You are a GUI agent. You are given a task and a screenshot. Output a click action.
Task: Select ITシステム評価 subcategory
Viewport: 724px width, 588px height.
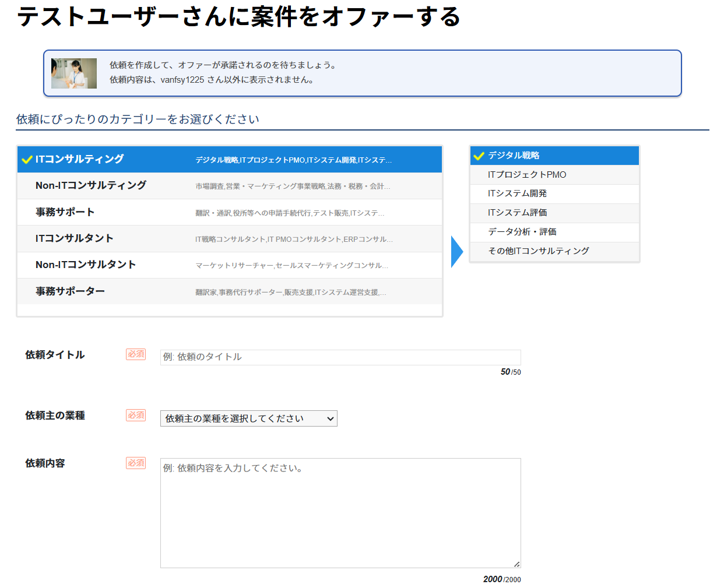[x=554, y=213]
